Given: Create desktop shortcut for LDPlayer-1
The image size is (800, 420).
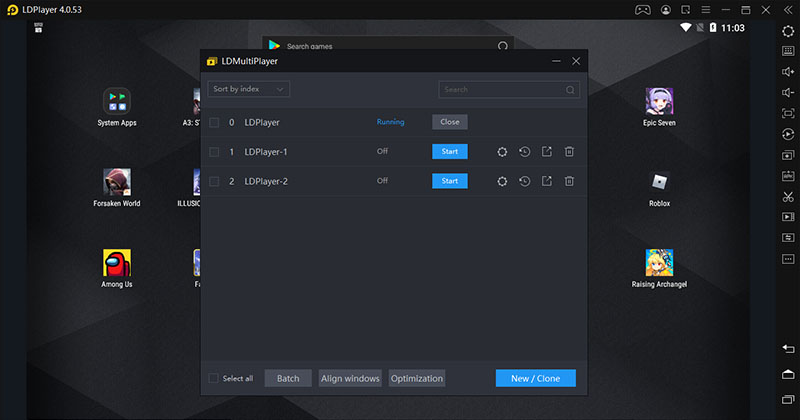Looking at the screenshot, I should click(546, 152).
